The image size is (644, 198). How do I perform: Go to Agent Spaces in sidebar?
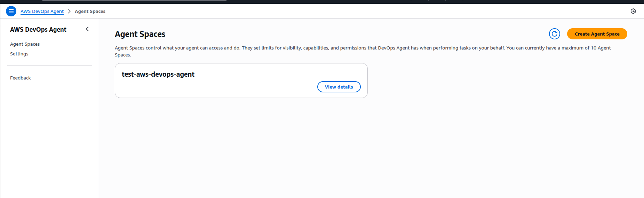[25, 44]
